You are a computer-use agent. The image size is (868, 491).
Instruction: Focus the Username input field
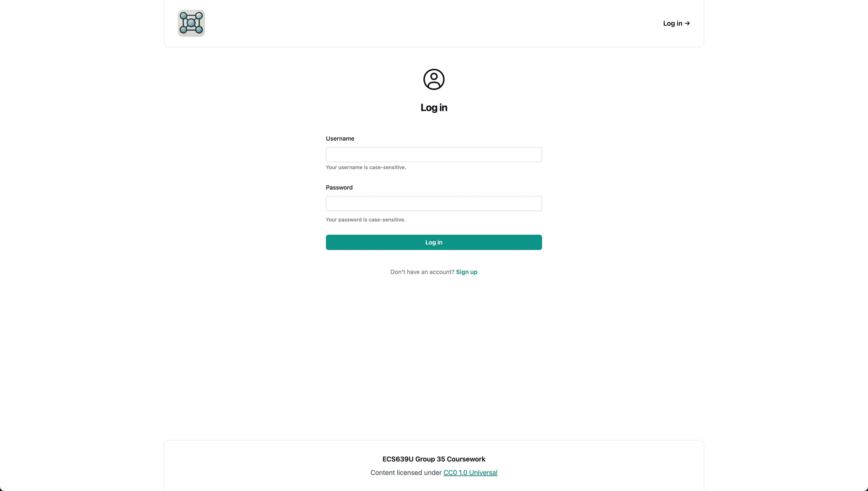[434, 154]
